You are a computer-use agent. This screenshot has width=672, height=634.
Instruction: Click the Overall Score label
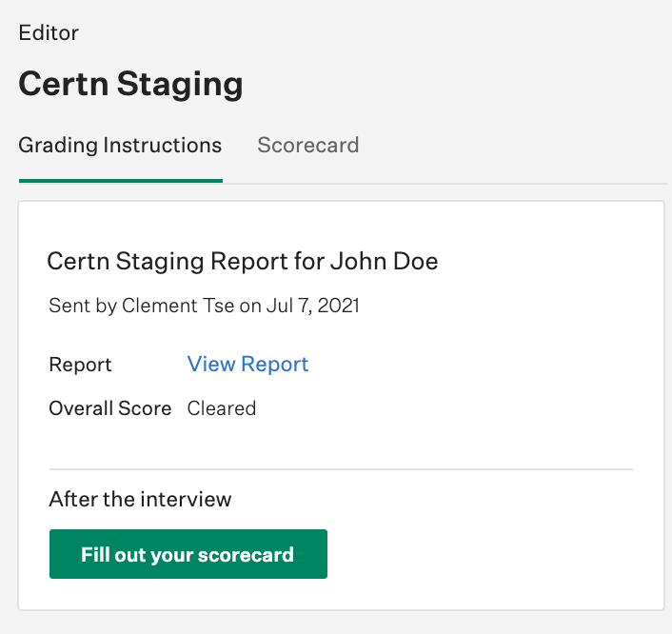click(x=110, y=408)
